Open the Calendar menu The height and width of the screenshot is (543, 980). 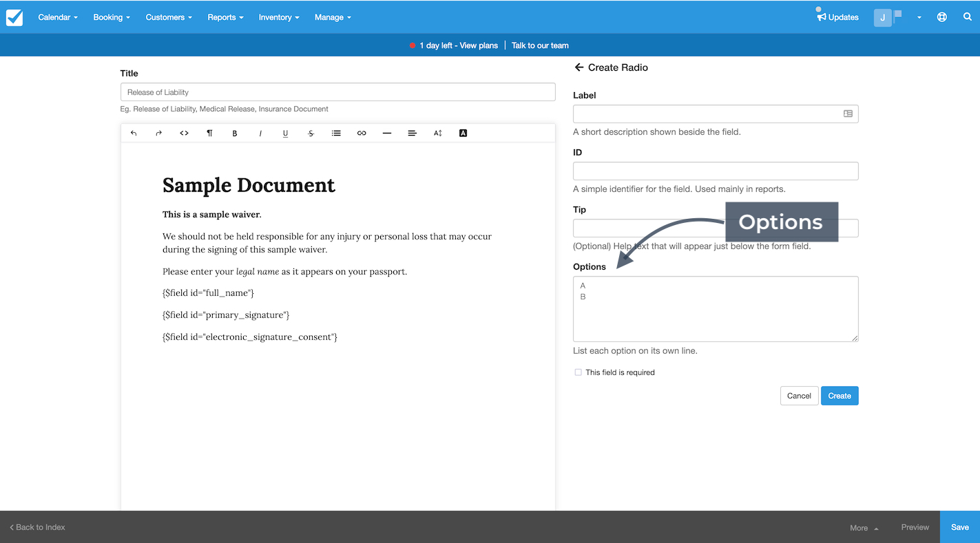[58, 17]
